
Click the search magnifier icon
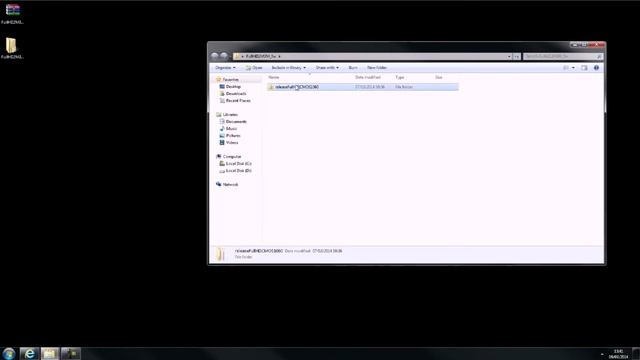(x=599, y=56)
